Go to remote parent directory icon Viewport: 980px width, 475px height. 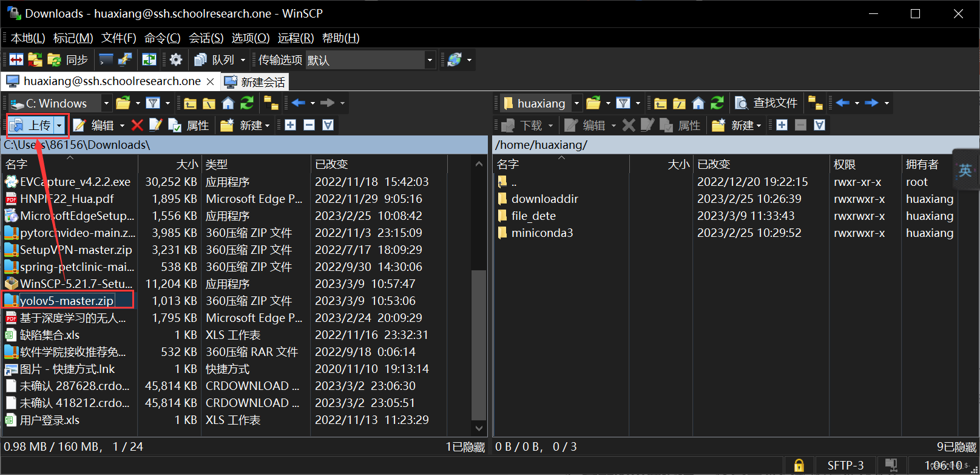click(660, 103)
